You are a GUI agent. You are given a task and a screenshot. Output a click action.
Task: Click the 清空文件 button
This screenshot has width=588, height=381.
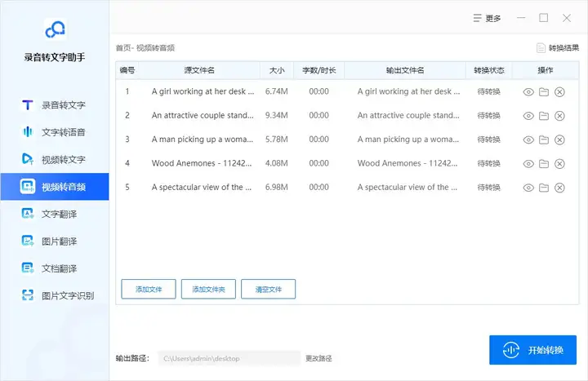pos(268,289)
